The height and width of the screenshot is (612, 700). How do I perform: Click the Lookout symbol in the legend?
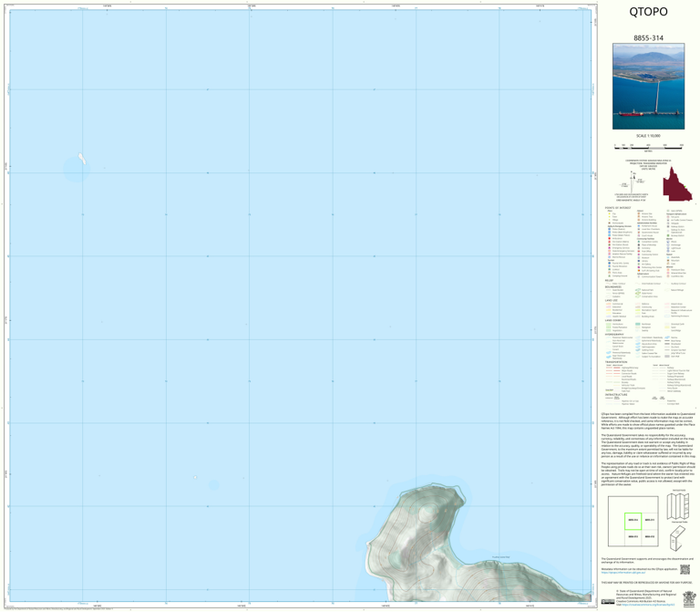click(x=610, y=269)
